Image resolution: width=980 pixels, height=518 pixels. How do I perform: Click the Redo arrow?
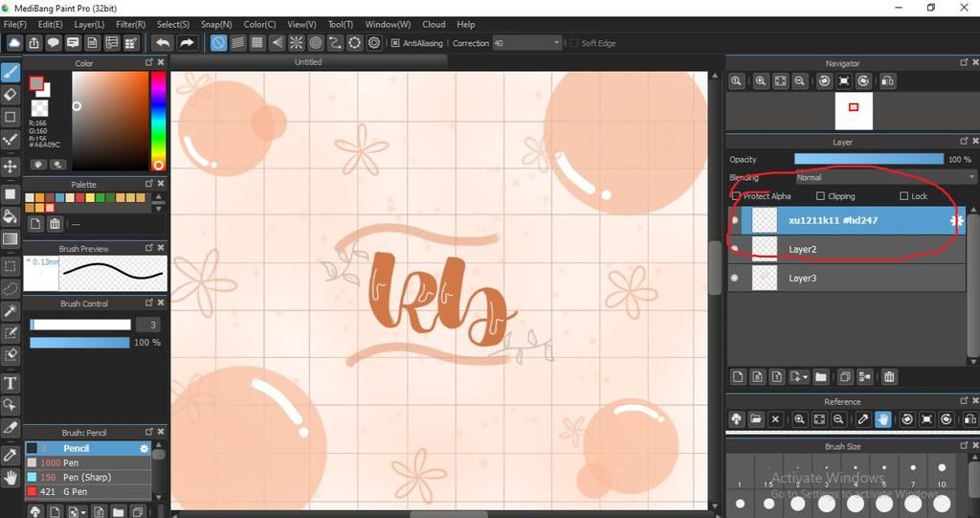click(187, 42)
